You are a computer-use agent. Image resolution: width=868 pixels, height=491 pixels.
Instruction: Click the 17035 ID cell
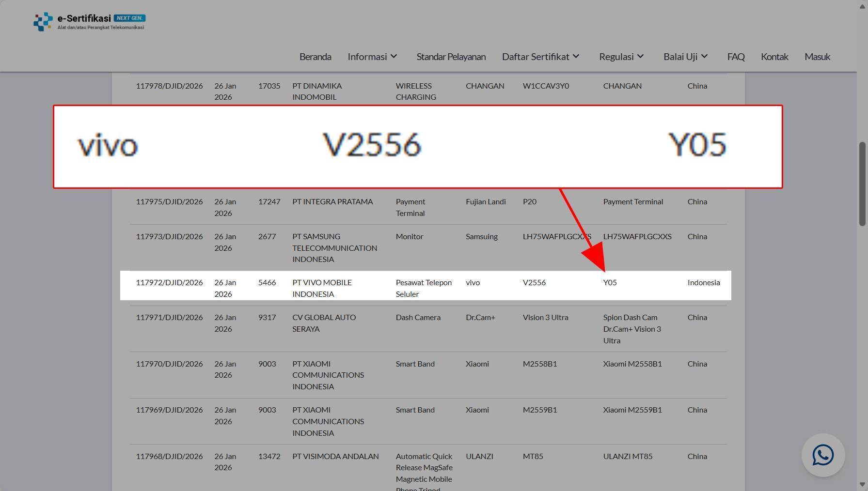coord(269,86)
